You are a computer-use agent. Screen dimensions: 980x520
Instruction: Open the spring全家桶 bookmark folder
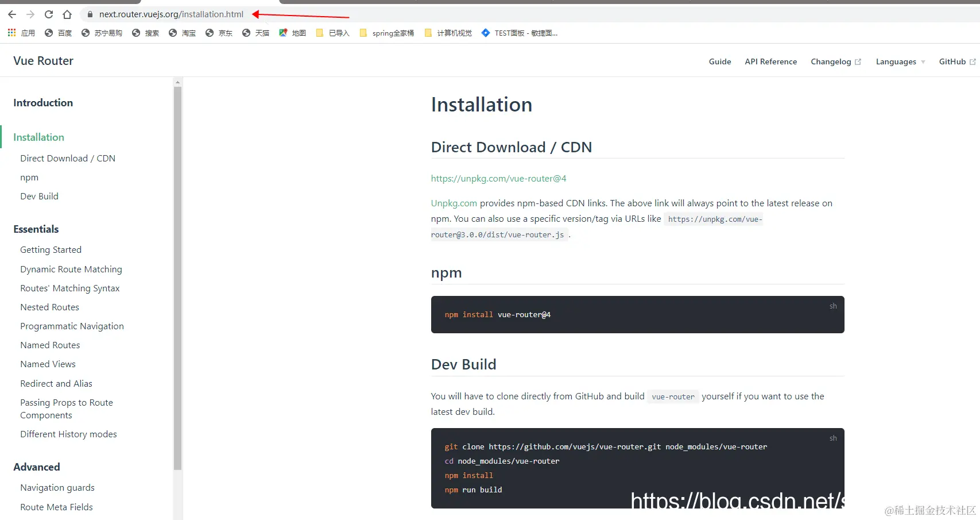(387, 33)
